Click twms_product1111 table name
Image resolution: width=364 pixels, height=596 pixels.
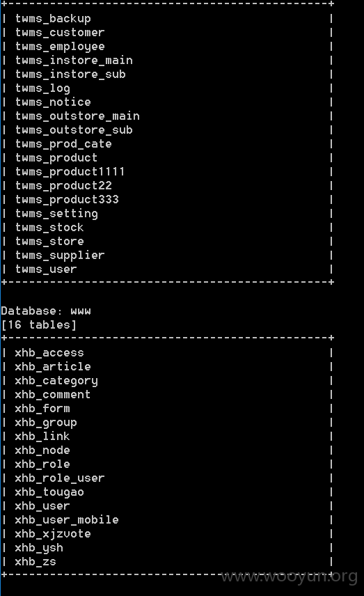click(70, 172)
